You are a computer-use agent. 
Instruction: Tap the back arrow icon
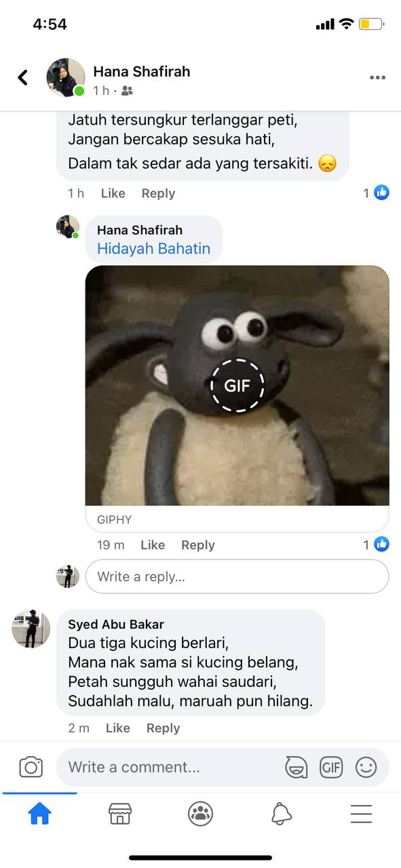23,77
